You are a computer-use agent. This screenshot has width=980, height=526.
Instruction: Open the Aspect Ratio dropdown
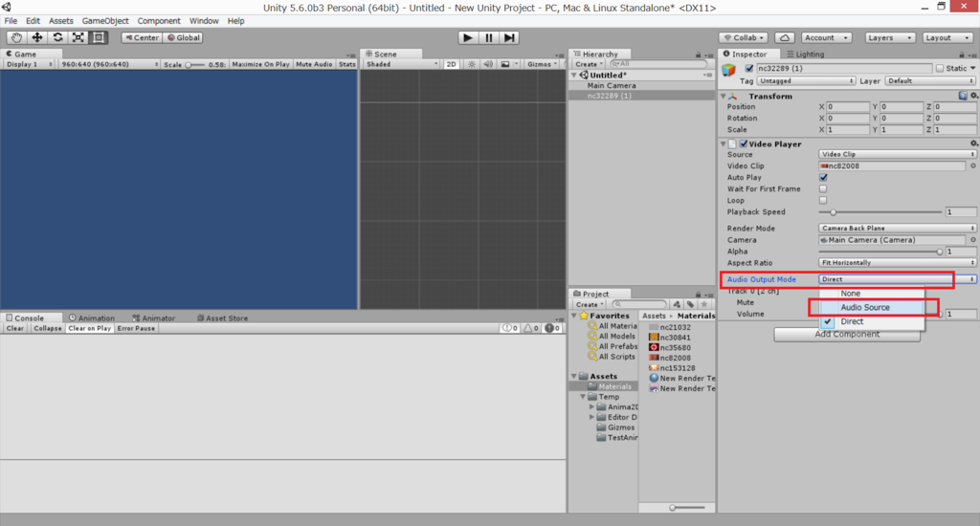(x=898, y=262)
